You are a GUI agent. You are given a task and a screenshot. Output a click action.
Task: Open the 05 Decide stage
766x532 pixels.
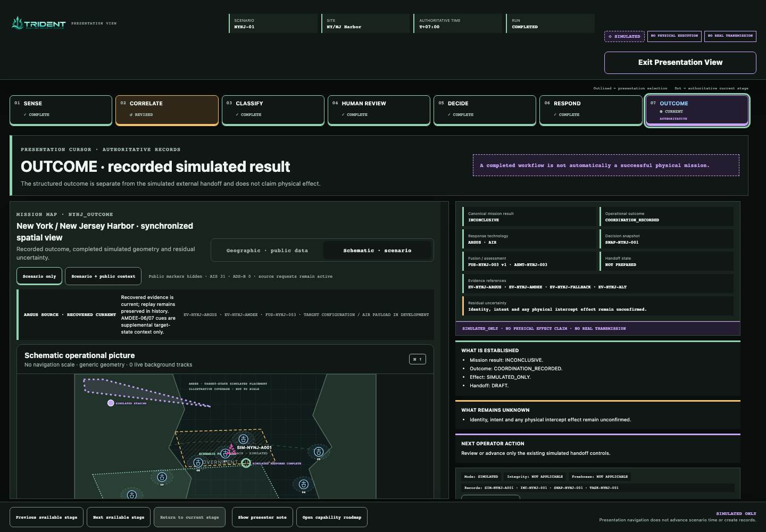[x=485, y=110]
